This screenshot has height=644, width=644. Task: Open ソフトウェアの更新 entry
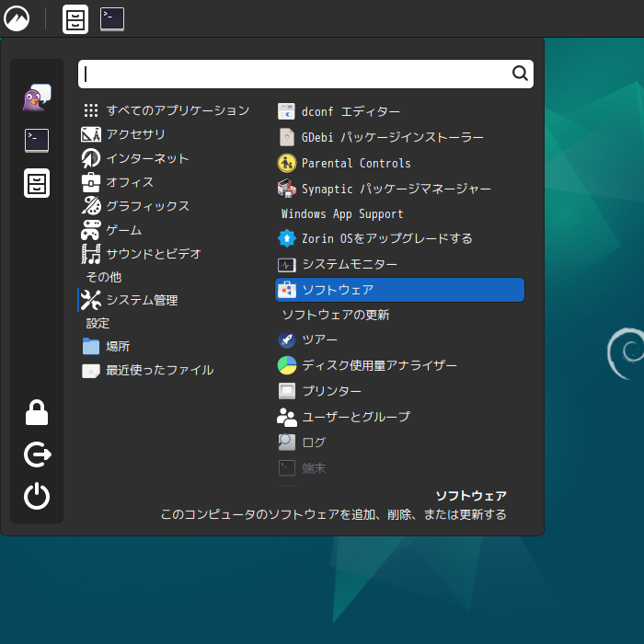pyautogui.click(x=399, y=315)
